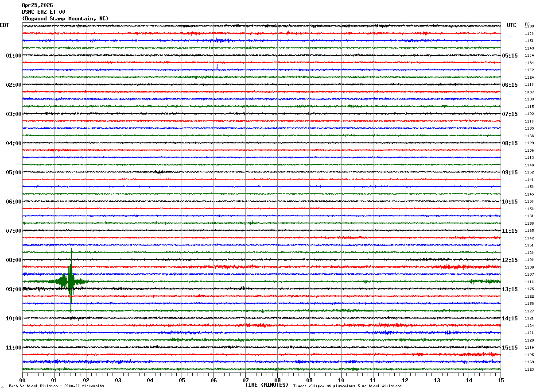Select the '07:00' EDT time label
The height and width of the screenshot is (392, 536).
point(14,231)
